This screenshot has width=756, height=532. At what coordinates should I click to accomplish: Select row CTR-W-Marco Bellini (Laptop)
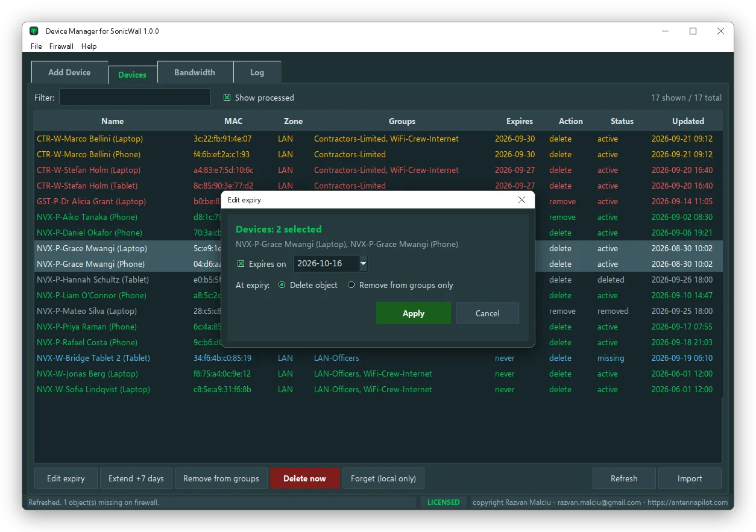[378, 139]
